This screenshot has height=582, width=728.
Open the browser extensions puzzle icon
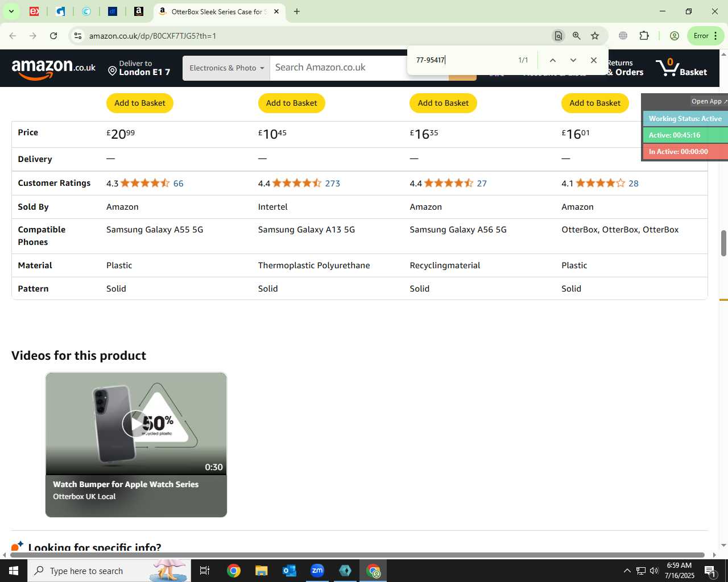coord(644,36)
